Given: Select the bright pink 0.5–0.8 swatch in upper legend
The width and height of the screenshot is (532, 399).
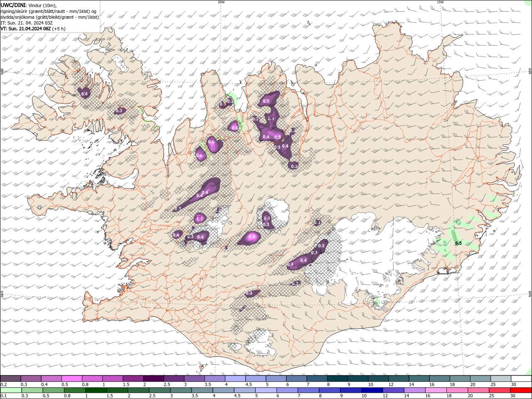Looking at the screenshot, I should pyautogui.click(x=71, y=379).
